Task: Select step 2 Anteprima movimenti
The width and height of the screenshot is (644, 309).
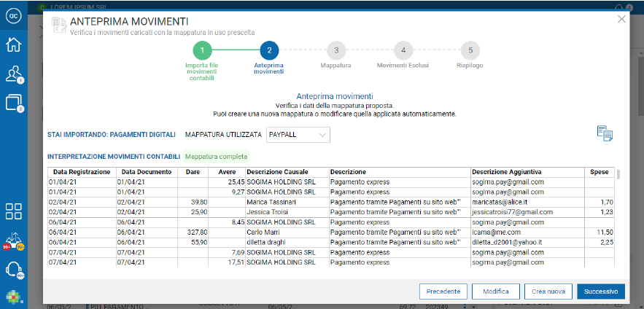Action: [x=269, y=51]
